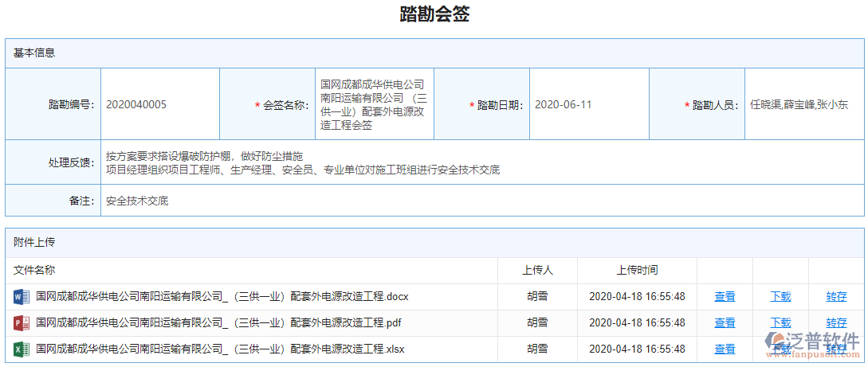Click uploader 胡雪 in the .docx row
Image resolution: width=868 pixels, height=367 pixels.
click(x=537, y=297)
